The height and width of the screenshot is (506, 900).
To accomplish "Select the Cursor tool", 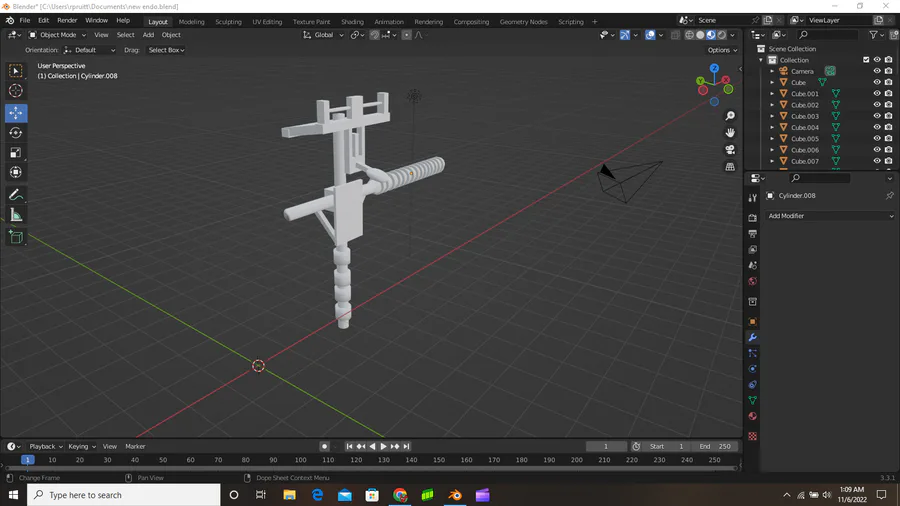I will pyautogui.click(x=15, y=91).
